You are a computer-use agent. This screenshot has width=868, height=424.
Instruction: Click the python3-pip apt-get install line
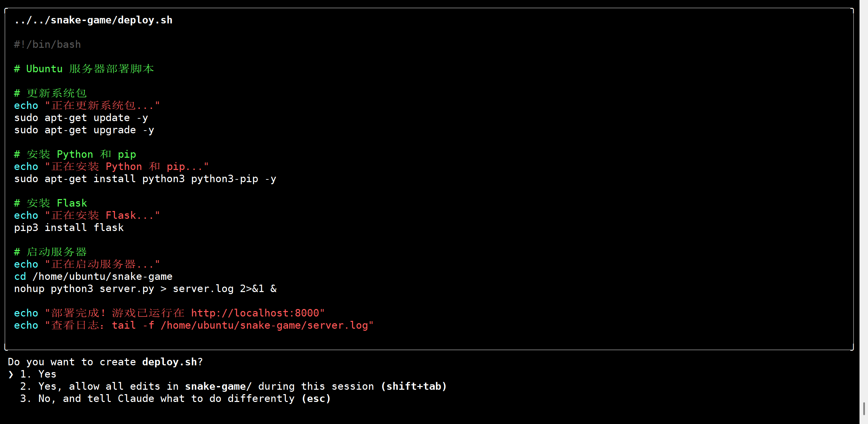coord(145,179)
